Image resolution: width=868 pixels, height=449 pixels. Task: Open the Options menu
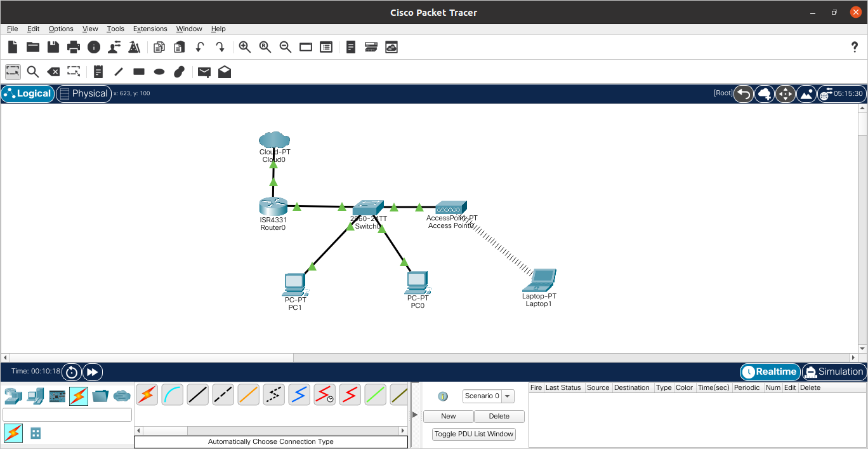[61, 29]
